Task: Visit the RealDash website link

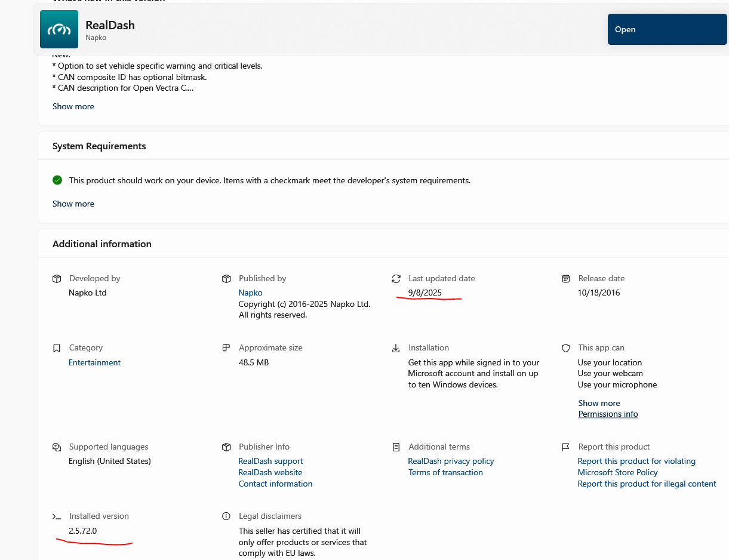Action: click(270, 472)
